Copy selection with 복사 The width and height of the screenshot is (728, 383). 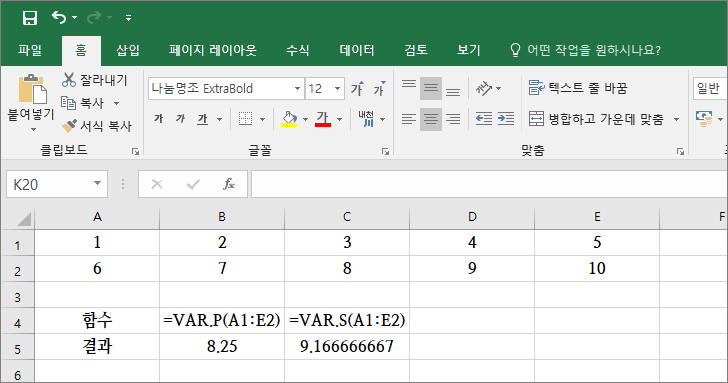click(x=83, y=103)
